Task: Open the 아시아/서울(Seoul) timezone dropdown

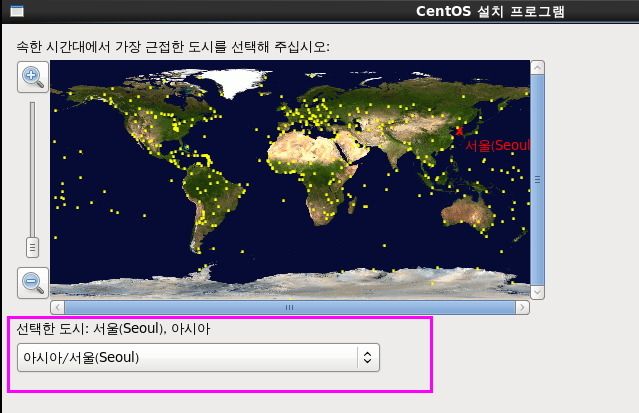Action: tap(198, 358)
